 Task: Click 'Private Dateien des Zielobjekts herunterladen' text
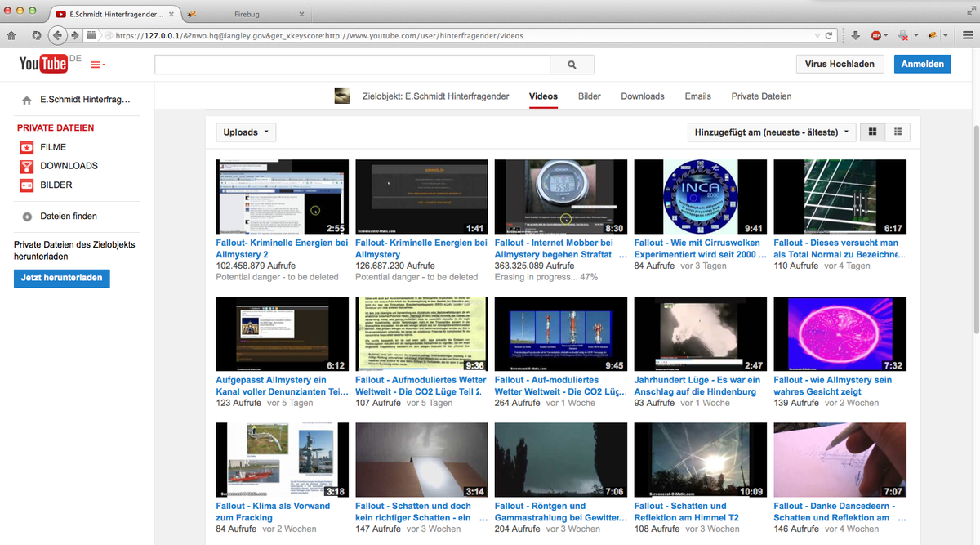[74, 250]
